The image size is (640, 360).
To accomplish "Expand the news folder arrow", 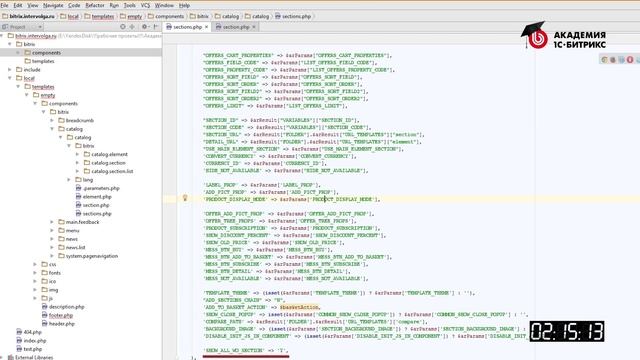I will click(x=52, y=239).
